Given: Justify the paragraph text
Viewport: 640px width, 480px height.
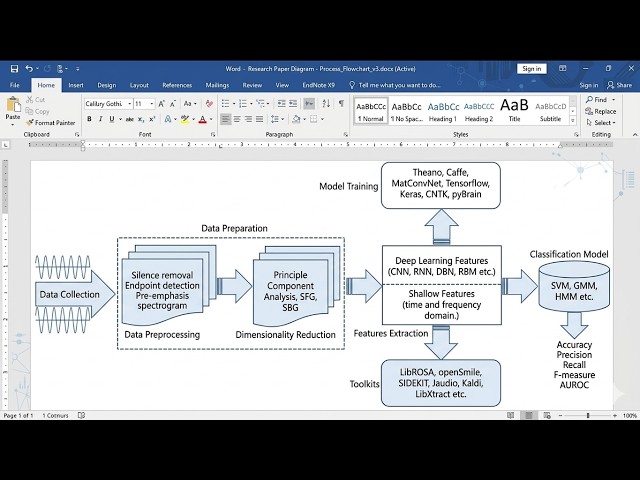Looking at the screenshot, I should 260,119.
